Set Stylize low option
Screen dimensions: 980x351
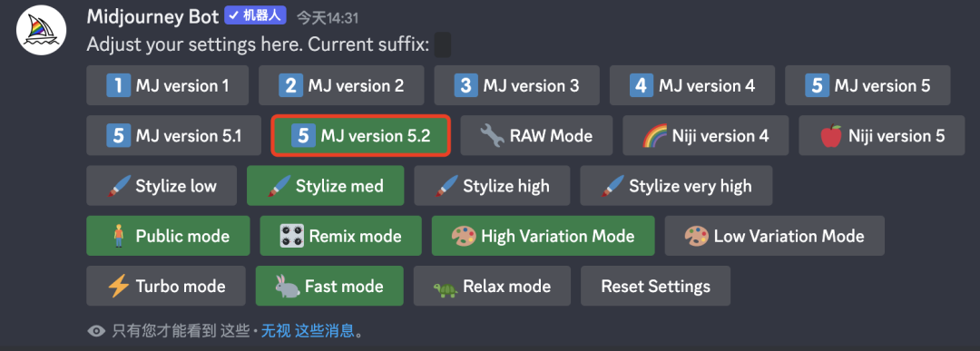[162, 186]
